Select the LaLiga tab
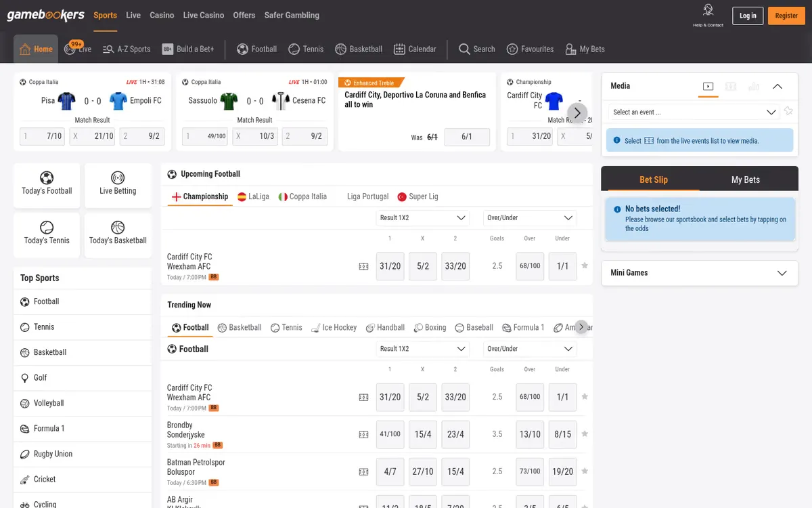 253,196
